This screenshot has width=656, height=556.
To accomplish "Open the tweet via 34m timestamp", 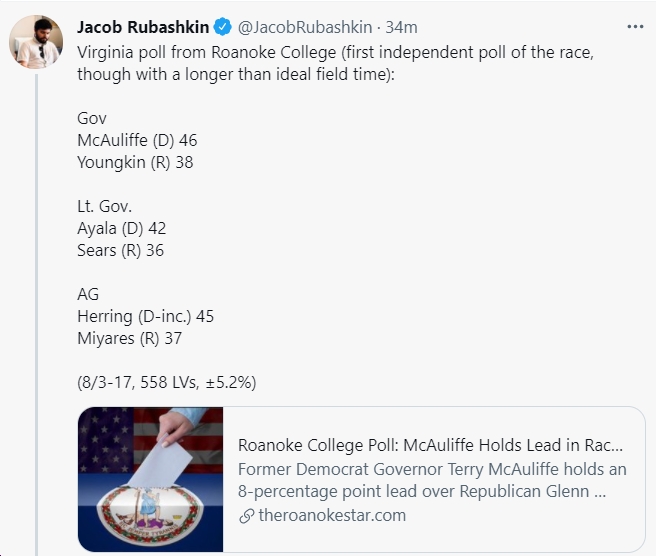I will [x=401, y=27].
